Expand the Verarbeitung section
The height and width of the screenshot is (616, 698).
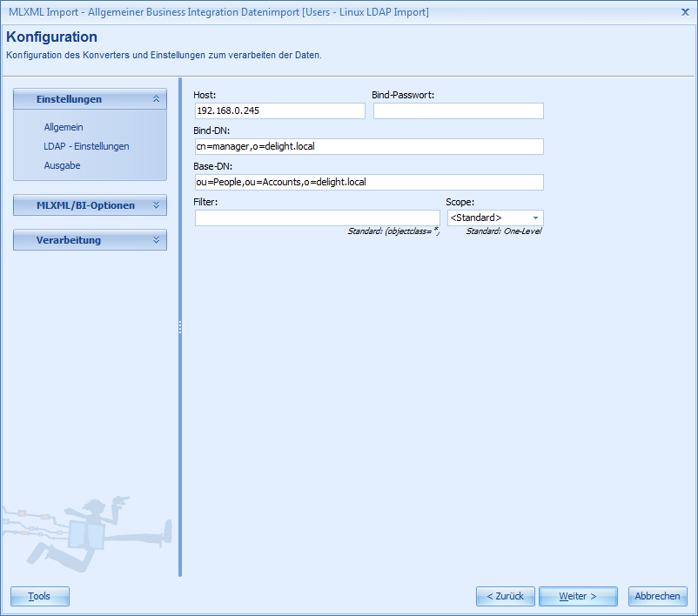89,239
